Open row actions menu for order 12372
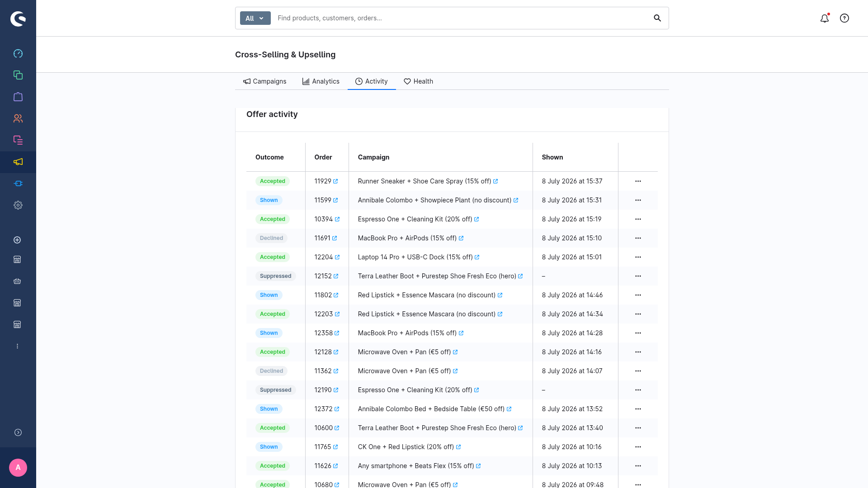 (638, 409)
